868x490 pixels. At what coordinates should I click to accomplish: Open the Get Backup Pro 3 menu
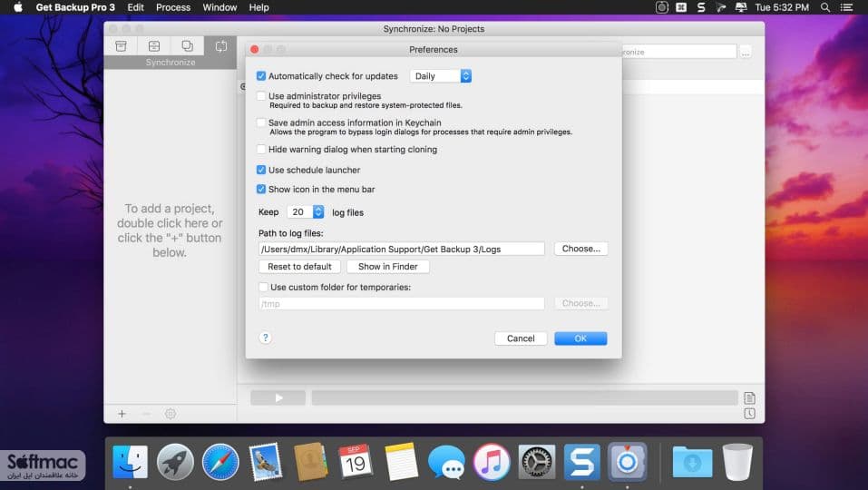[75, 7]
